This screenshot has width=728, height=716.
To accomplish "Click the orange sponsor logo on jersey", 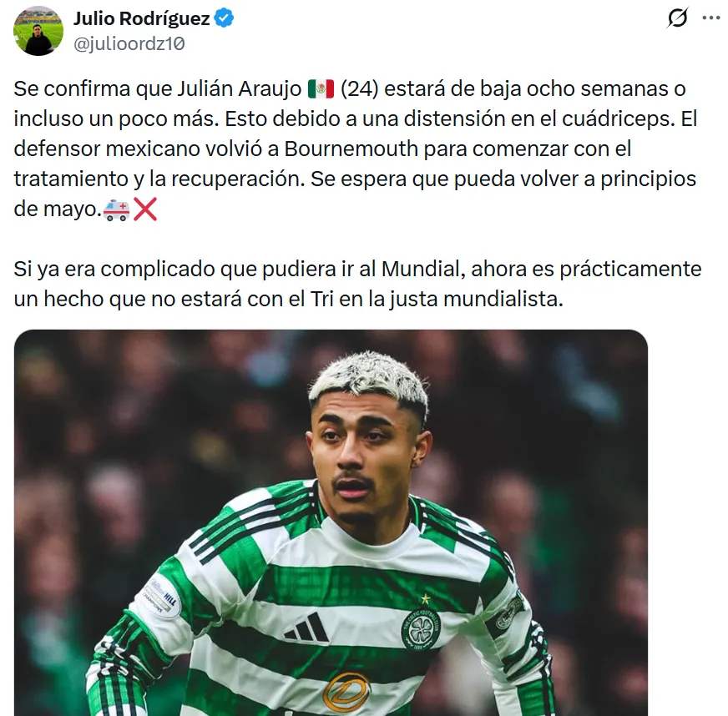I will 346,693.
